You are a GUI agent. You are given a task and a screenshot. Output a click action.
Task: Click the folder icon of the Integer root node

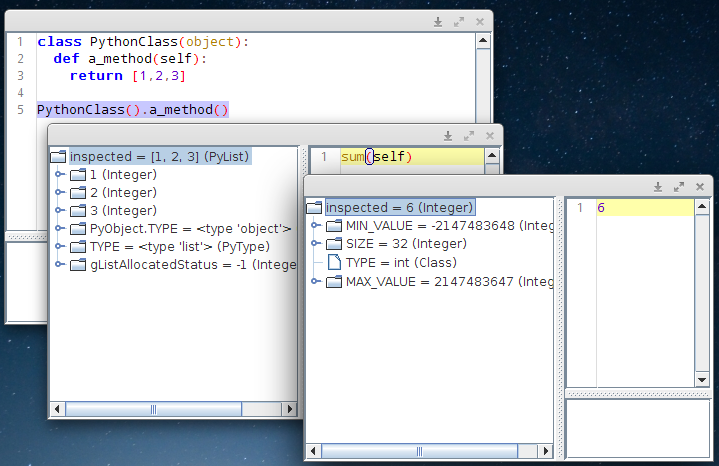tap(314, 207)
